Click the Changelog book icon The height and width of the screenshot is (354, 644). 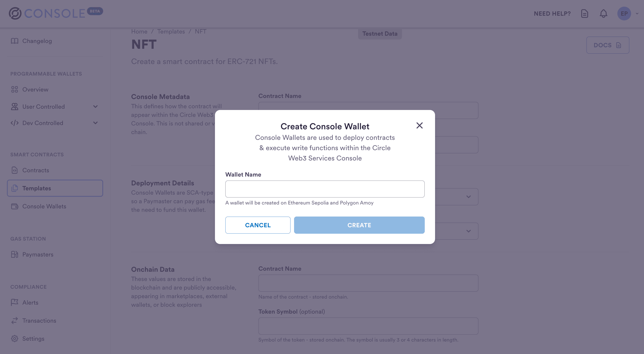(14, 41)
